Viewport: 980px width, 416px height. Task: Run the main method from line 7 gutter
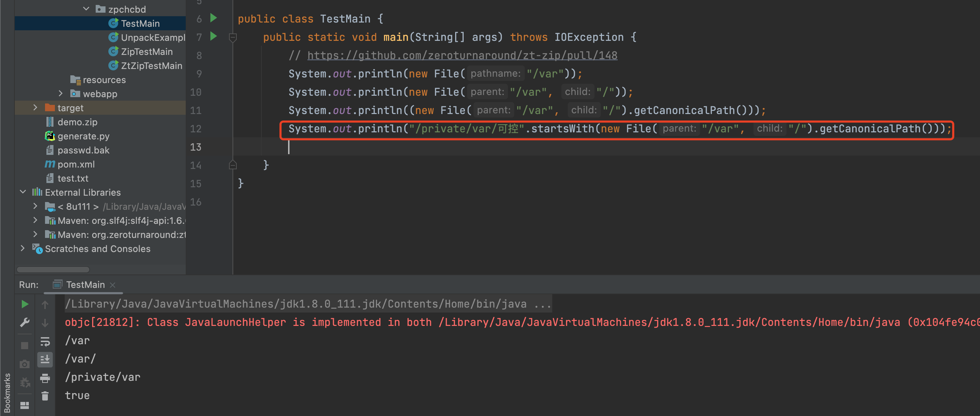214,37
